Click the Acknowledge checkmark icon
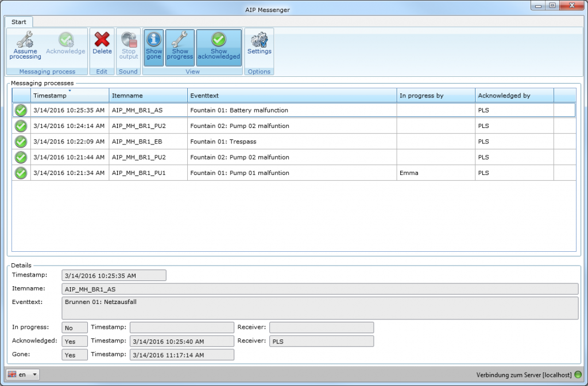Viewport: 588px width, 386px height. point(65,40)
